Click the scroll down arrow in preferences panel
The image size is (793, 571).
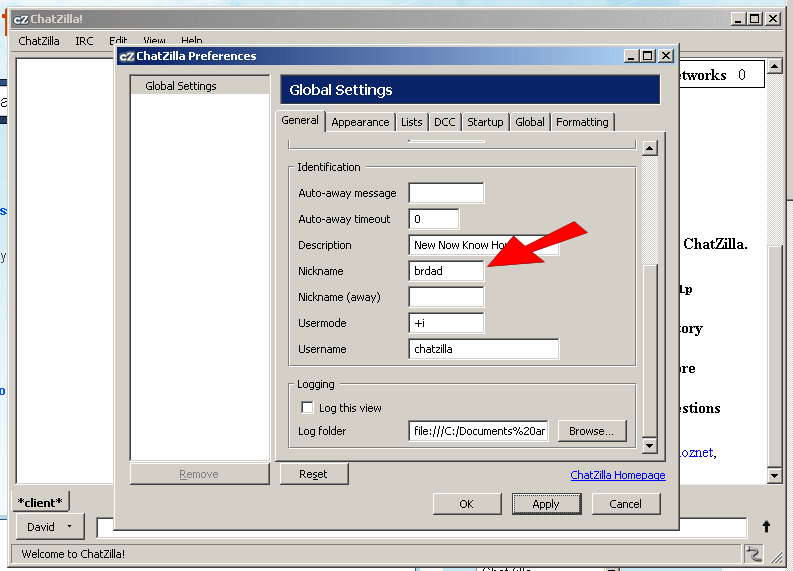(649, 445)
